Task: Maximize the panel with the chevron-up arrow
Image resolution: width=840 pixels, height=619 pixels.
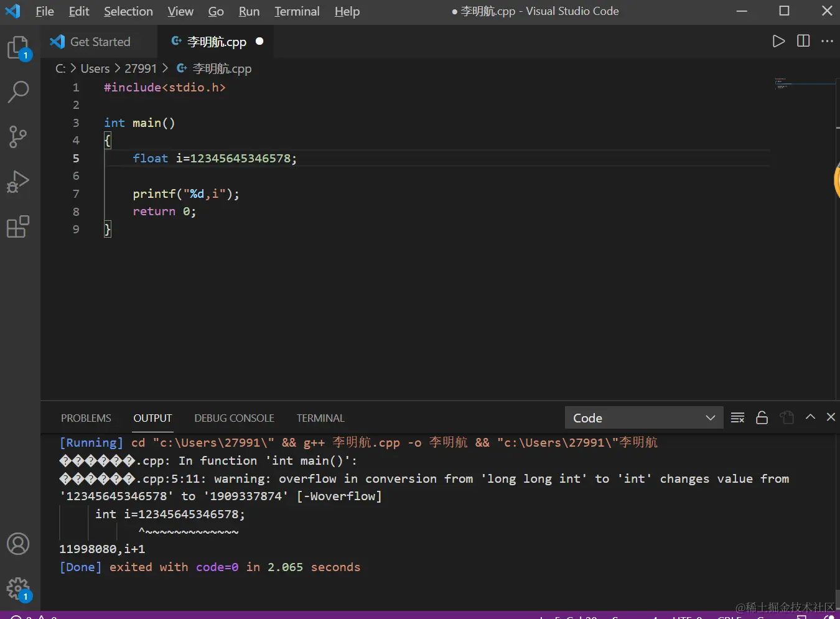Action: pos(810,417)
